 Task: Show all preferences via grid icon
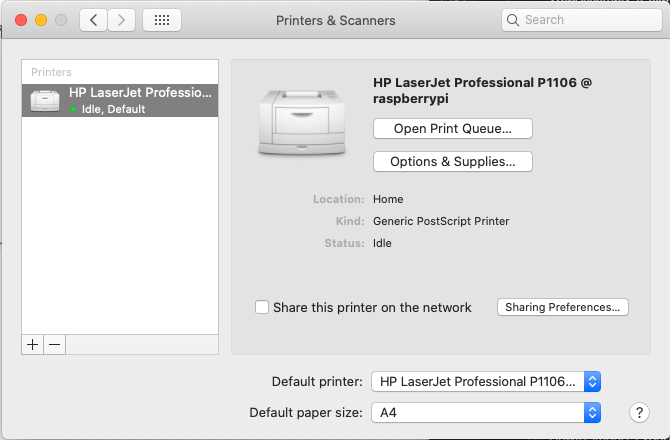tap(162, 20)
